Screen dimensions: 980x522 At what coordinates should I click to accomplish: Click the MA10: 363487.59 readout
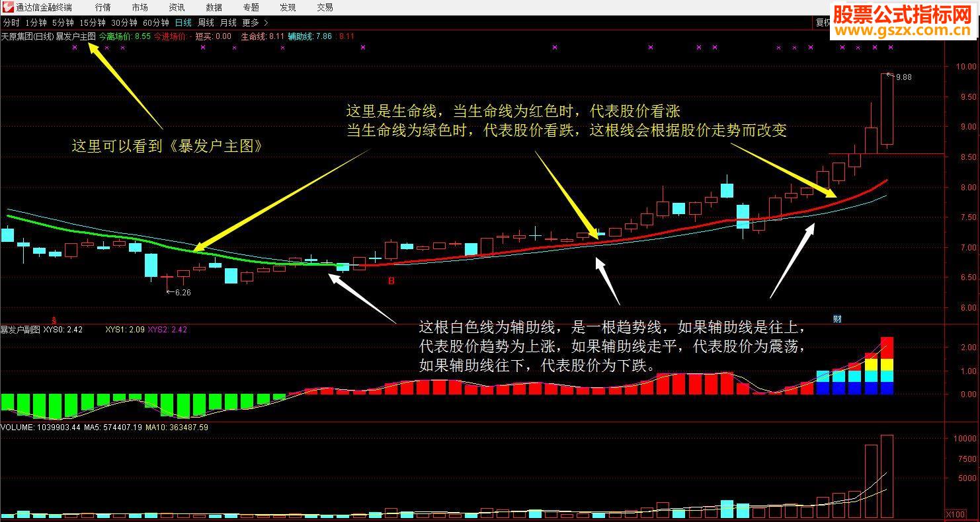click(177, 428)
